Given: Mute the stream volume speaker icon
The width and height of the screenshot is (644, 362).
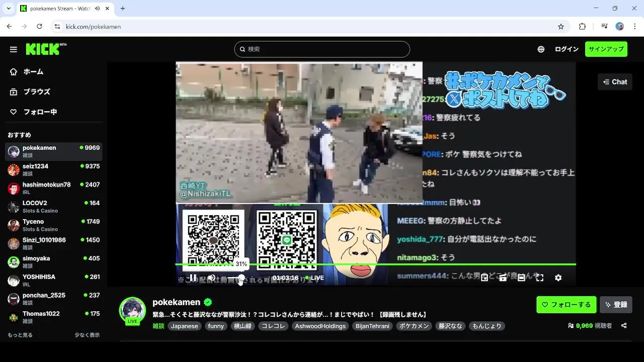Looking at the screenshot, I should click(212, 278).
